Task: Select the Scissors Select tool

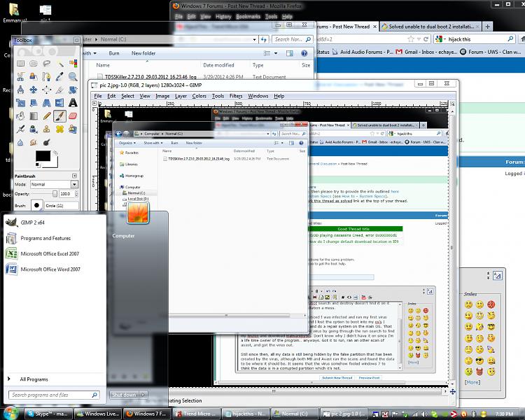Action: click(x=20, y=76)
